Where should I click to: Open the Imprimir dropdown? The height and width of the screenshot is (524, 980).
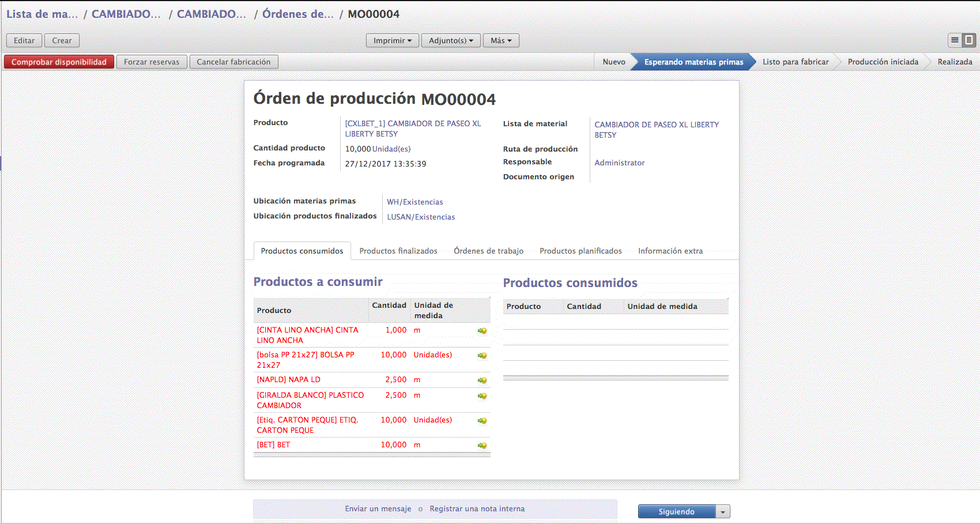(x=392, y=40)
